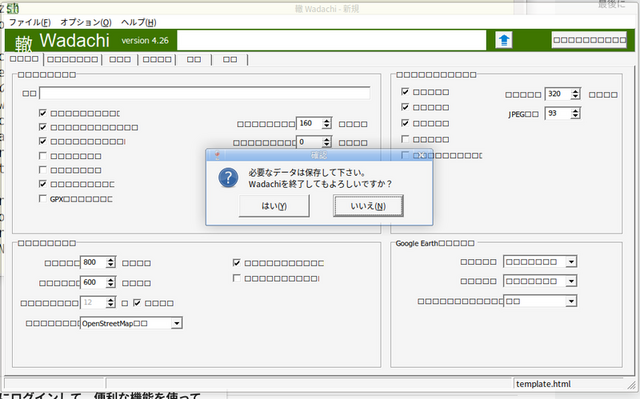The width and height of the screenshot is (640, 399).
Task: Toggle the checked checkbox left of the JPEG field
Action: point(405,107)
